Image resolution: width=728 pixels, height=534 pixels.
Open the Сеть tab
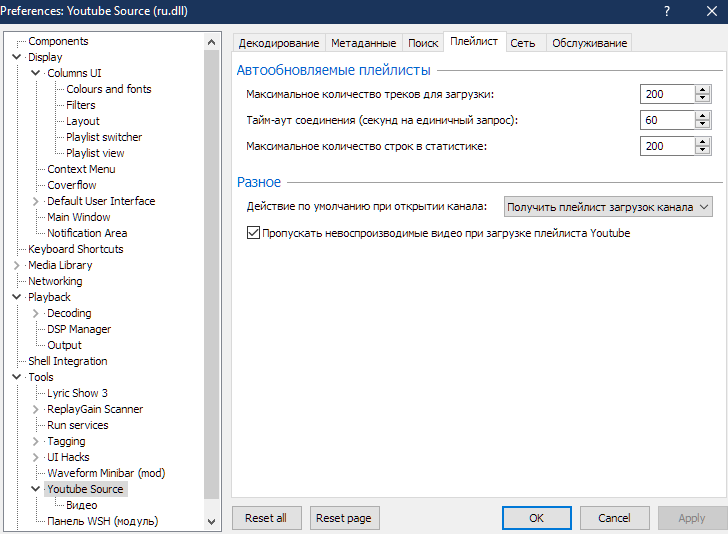click(x=522, y=43)
